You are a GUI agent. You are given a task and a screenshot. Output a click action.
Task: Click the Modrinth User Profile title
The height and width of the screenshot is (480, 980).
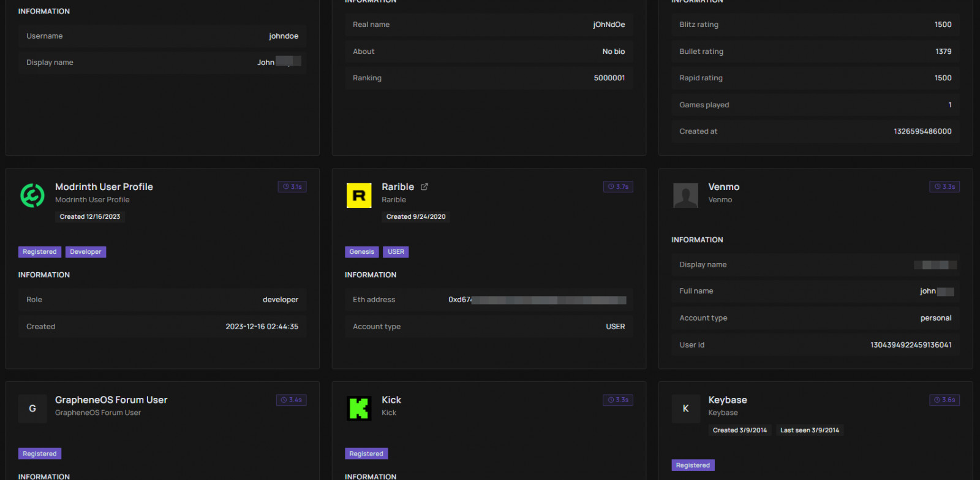click(x=104, y=187)
